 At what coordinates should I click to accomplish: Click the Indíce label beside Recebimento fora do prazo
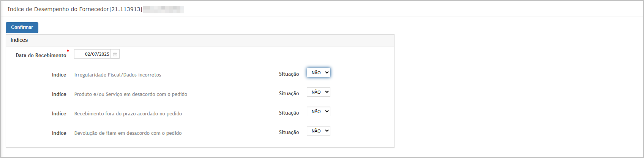click(59, 114)
